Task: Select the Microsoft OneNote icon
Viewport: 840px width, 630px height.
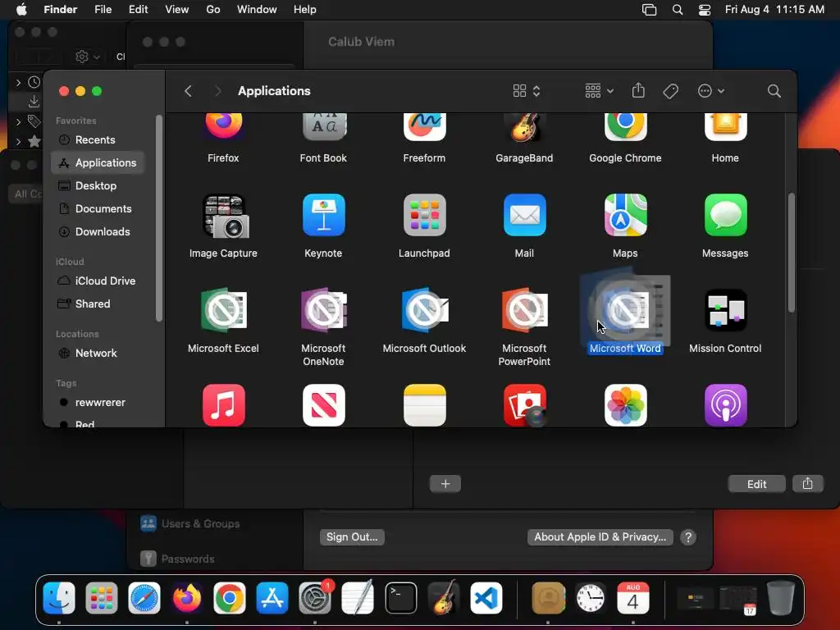Action: [323, 309]
